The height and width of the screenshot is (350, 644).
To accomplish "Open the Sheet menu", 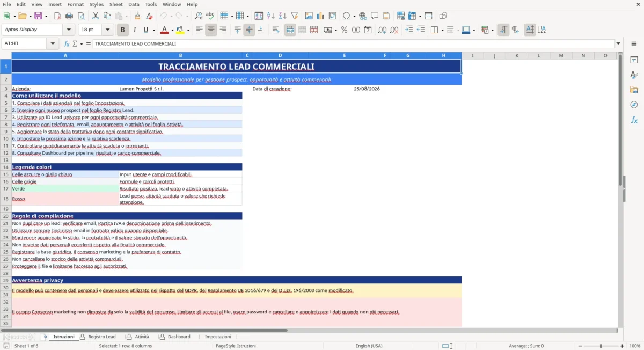I will [x=116, y=4].
